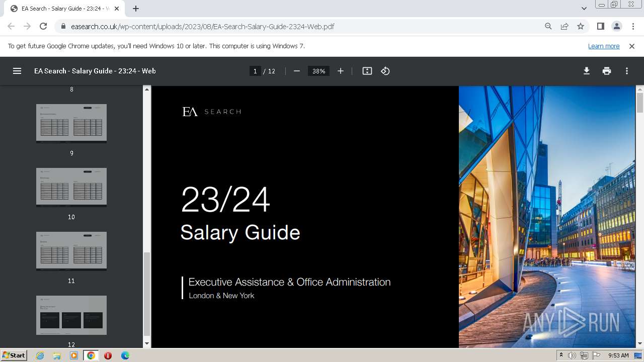The height and width of the screenshot is (362, 644).
Task: Click the Salary Guide heading text
Action: 240,233
